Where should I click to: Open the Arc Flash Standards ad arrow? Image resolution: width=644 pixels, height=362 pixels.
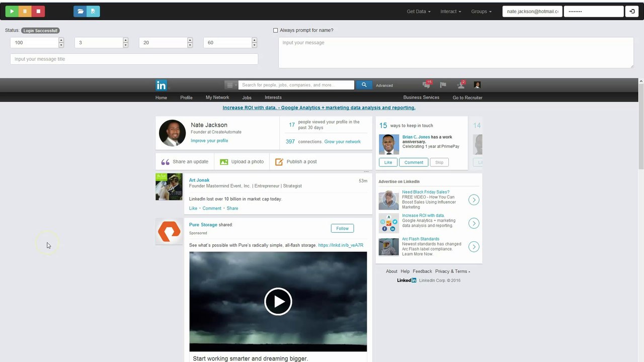[474, 246]
